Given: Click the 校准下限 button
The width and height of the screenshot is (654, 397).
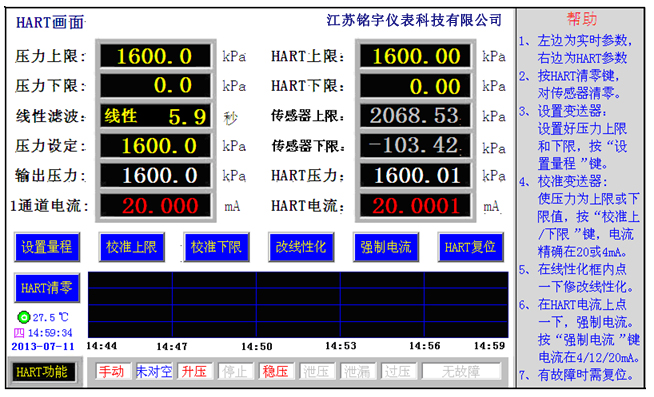Looking at the screenshot, I should point(216,247).
